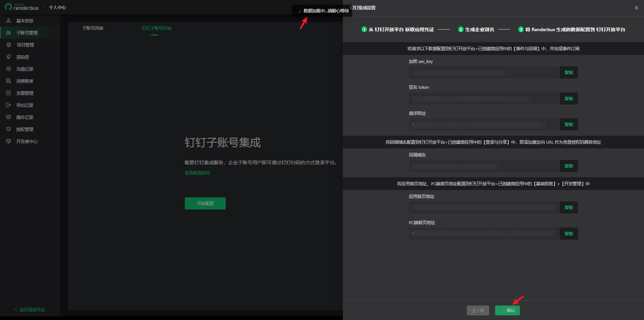Click the 充值记录 icon in sidebar
The image size is (644, 320).
pos(9,69)
